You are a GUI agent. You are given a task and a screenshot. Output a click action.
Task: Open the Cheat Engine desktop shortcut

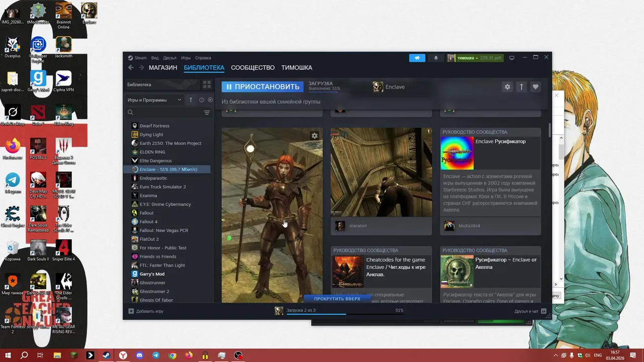click(13, 217)
